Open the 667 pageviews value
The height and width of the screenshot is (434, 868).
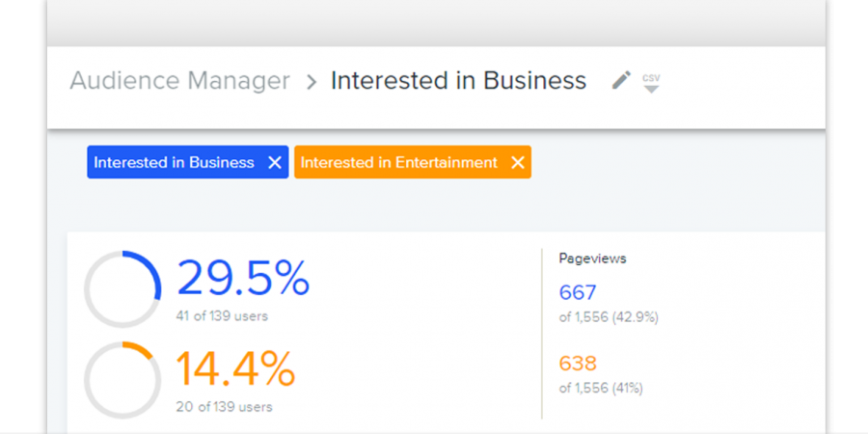point(578,292)
